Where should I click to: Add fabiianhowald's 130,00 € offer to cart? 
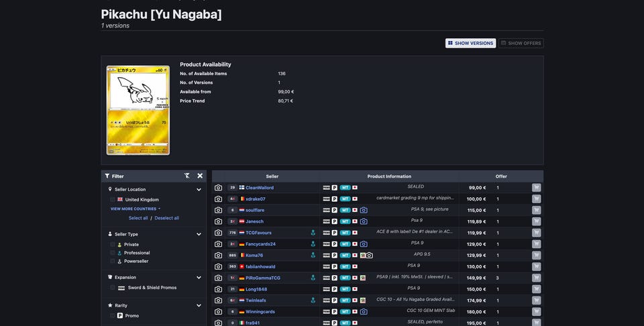pos(537,267)
